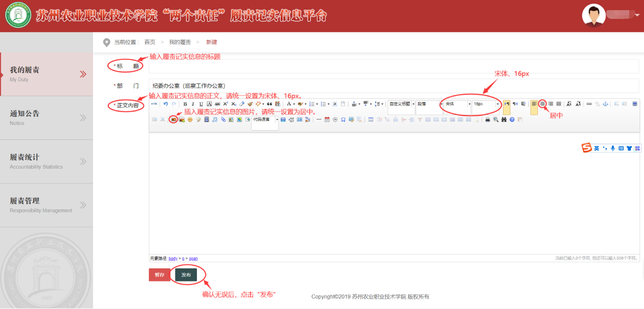This screenshot has width=644, height=309.
Task: Toggle HTML source view in editor
Action: 154,104
